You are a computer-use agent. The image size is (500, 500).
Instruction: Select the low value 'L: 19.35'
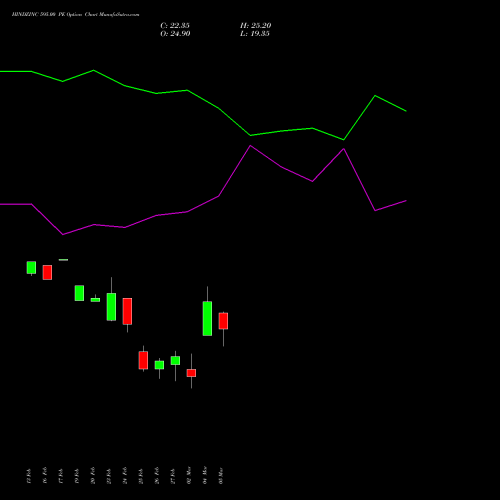255,34
